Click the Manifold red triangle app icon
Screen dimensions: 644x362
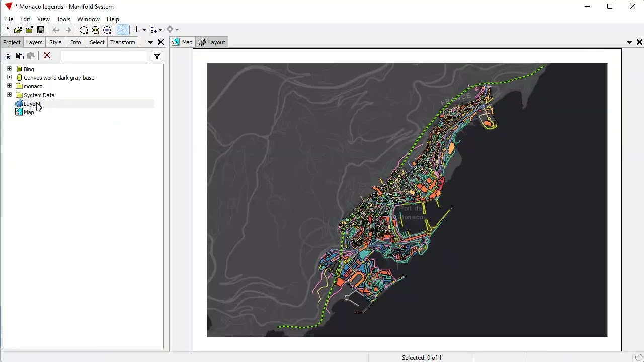[x=8, y=6]
